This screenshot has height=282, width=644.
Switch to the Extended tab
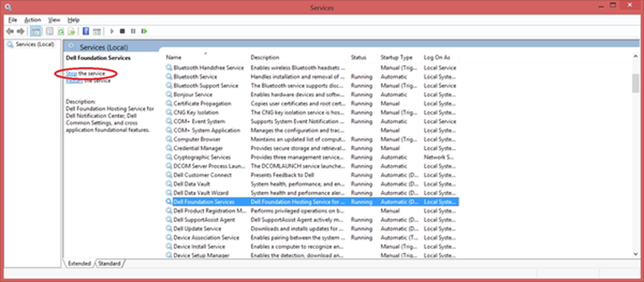point(79,263)
